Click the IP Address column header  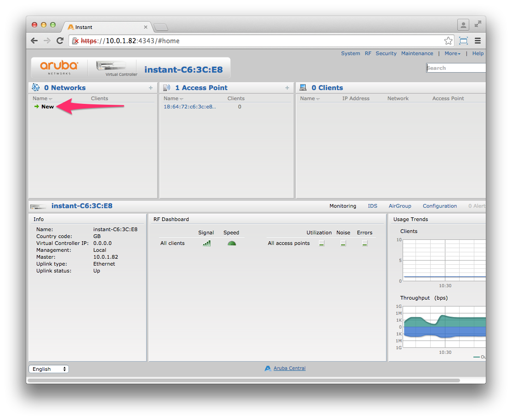tap(356, 98)
